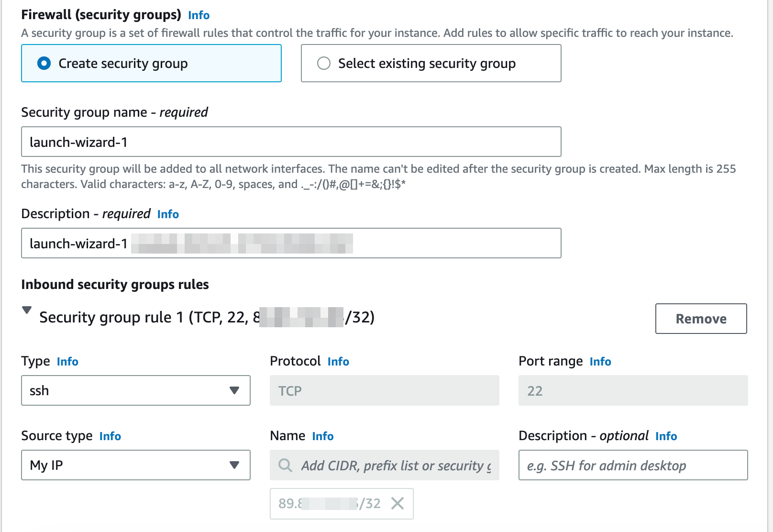Edit the security group name launch-wizard-1
The width and height of the screenshot is (773, 532).
click(x=290, y=142)
